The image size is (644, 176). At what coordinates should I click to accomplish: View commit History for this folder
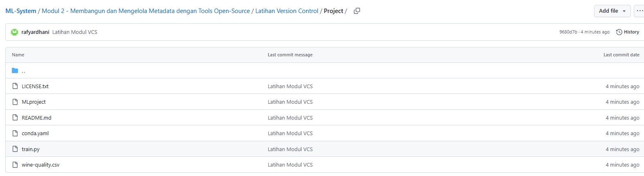(631, 32)
